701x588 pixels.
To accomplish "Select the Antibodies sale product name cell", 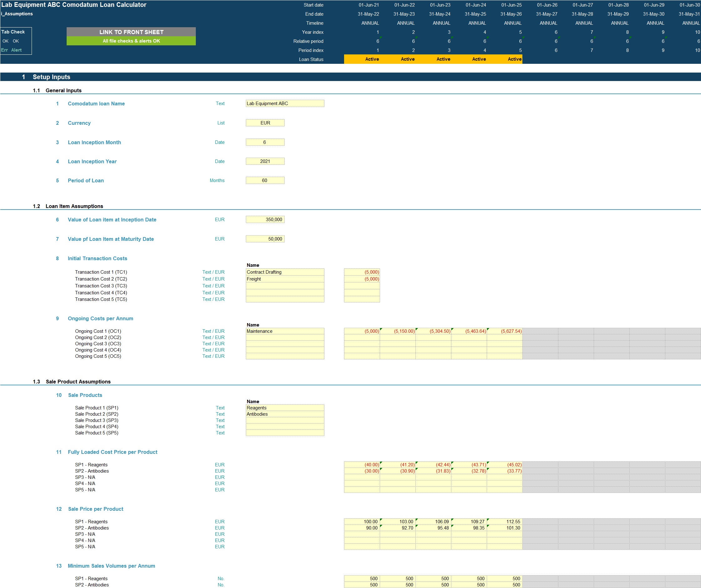I will point(285,414).
